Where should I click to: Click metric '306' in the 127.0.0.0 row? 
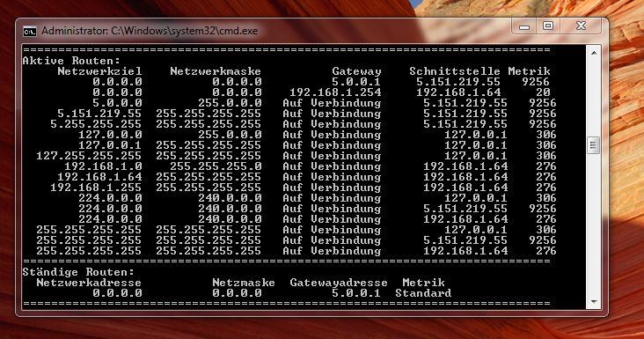pos(546,135)
